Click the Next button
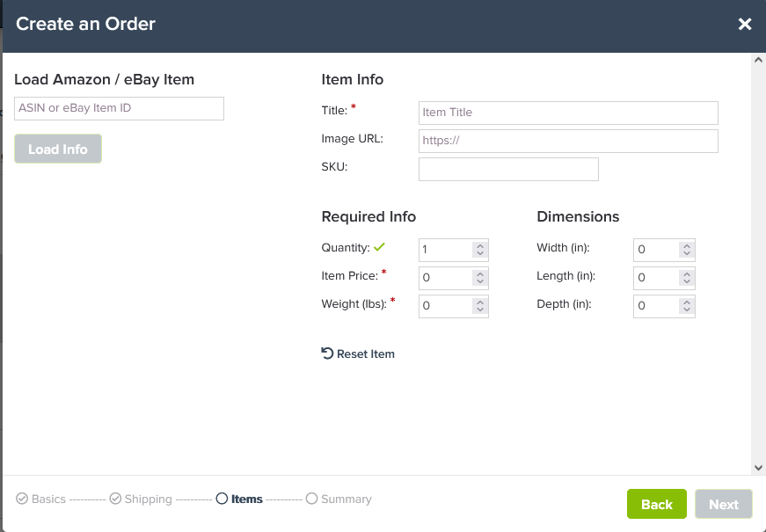 tap(724, 504)
